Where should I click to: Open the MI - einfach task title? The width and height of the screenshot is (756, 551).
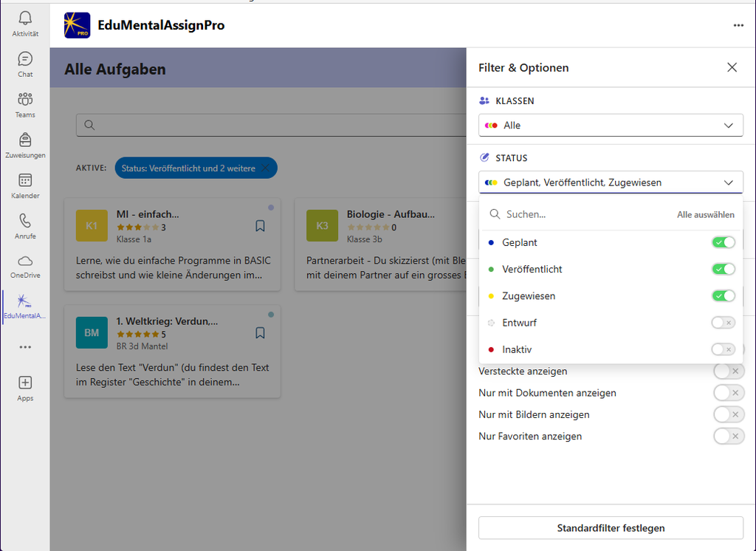148,214
